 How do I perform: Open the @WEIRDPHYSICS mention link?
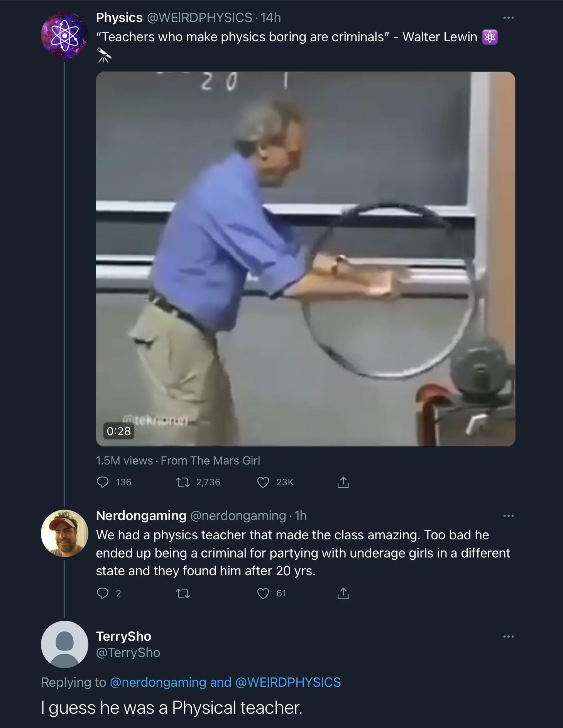point(288,682)
